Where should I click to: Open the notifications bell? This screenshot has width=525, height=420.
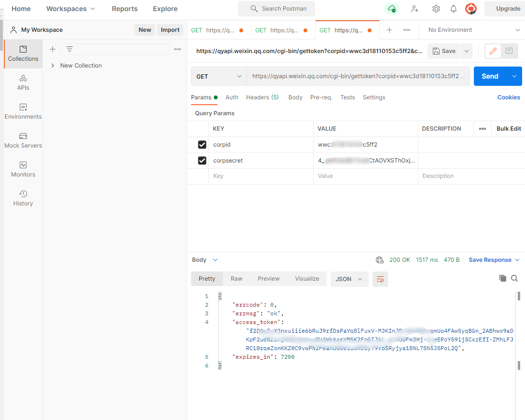point(454,9)
